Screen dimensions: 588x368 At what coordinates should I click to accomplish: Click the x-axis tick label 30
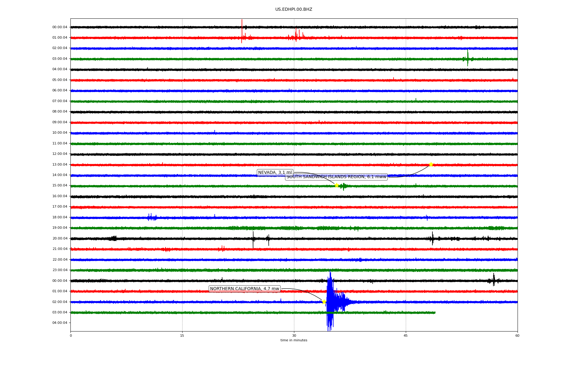point(294,335)
